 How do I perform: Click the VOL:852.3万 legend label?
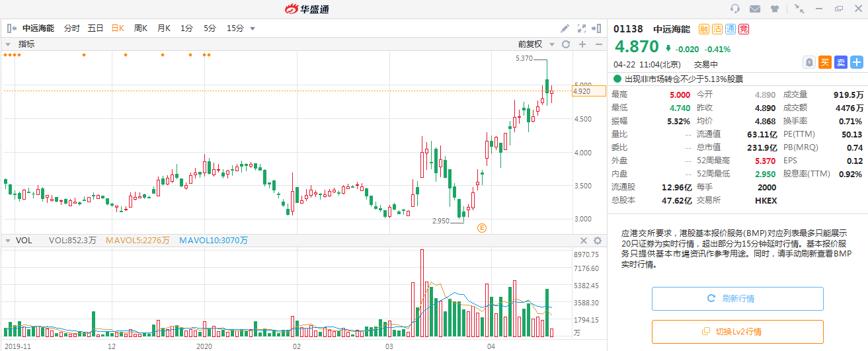(73, 241)
